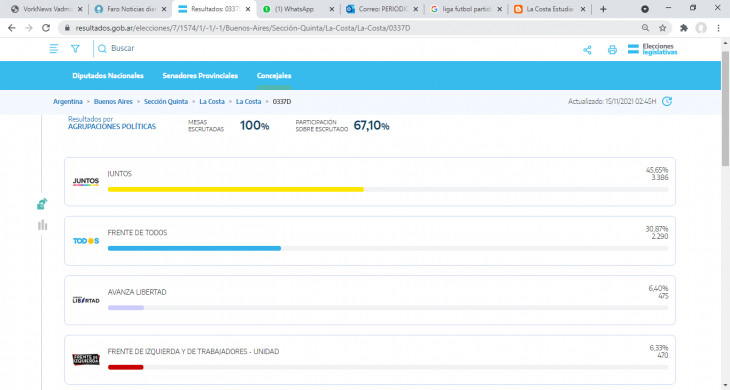Open the tab search dropdown circle
The image size is (730, 390).
coord(645,9)
